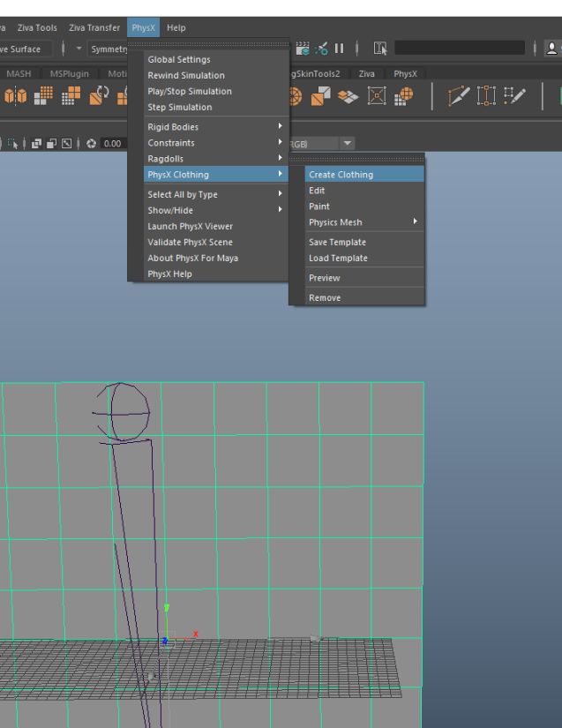Viewport: 562px width, 728px height.
Task: Click the shelf icon of a rectangular frame with handles
Action: coord(486,95)
